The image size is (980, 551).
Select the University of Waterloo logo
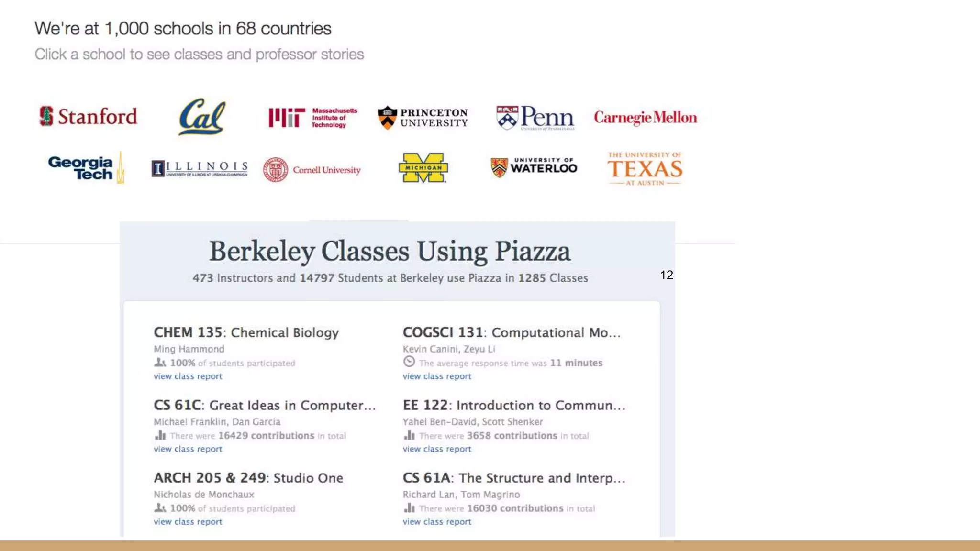tap(534, 167)
